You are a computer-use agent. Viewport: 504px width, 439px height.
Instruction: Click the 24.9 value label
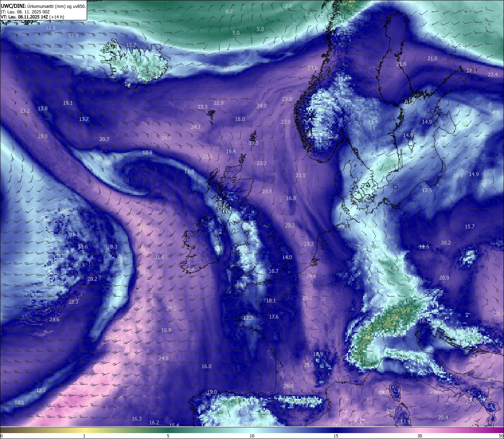tap(166, 138)
